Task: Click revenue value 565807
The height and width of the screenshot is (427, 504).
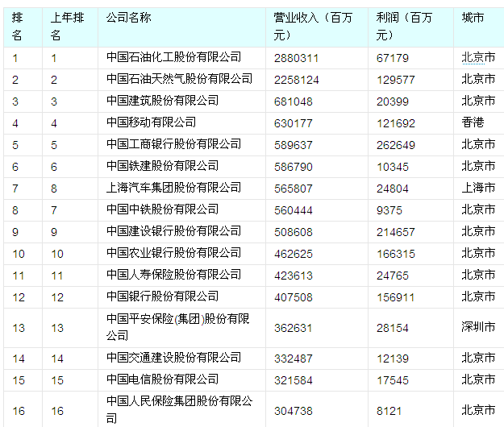Action: click(x=294, y=189)
